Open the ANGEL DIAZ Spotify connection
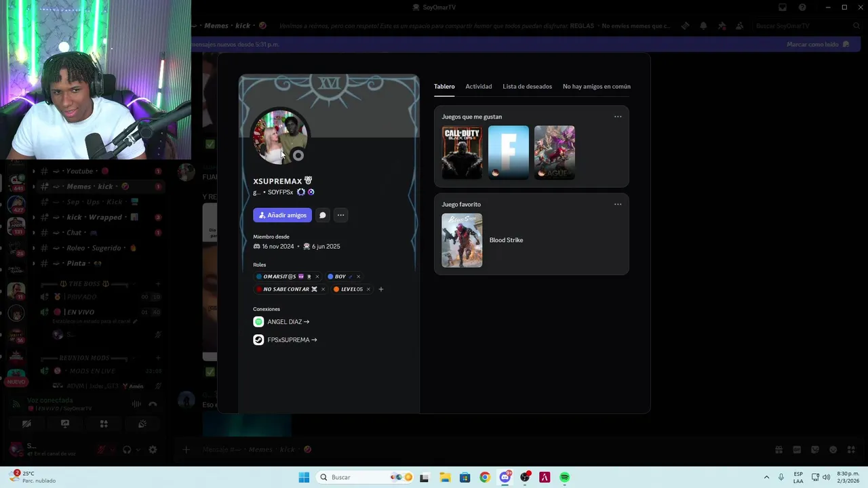Image resolution: width=868 pixels, height=488 pixels. click(288, 322)
